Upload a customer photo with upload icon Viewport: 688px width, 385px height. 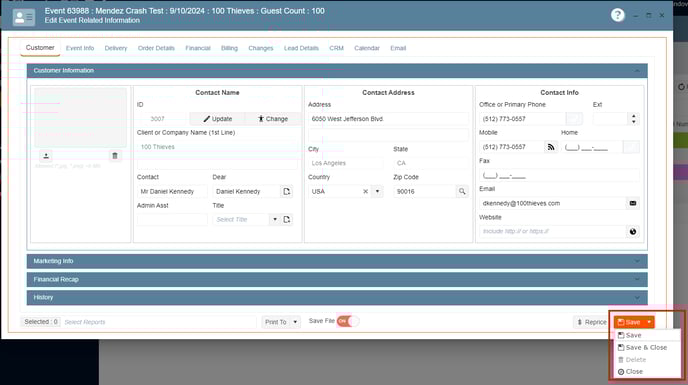tap(46, 156)
